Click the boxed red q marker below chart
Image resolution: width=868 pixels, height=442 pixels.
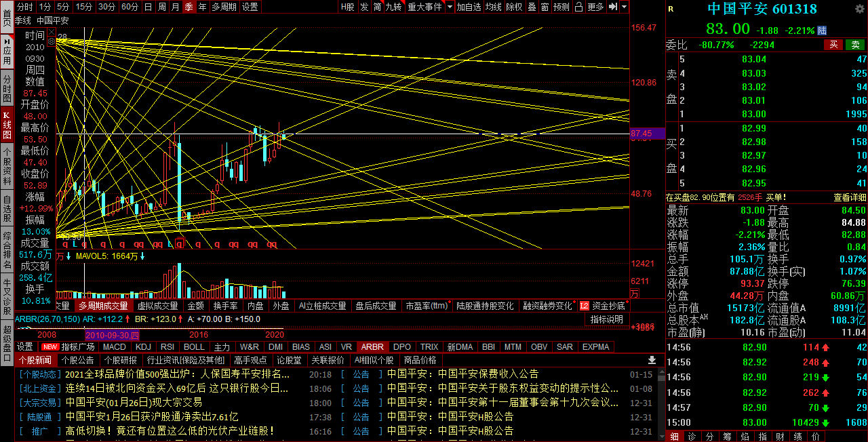[x=179, y=243]
